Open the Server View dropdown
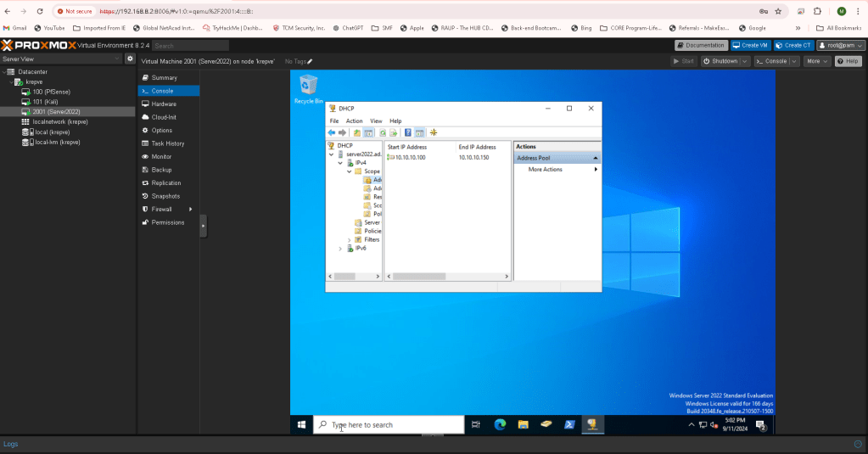Image resolution: width=868 pixels, height=454 pixels. point(62,59)
